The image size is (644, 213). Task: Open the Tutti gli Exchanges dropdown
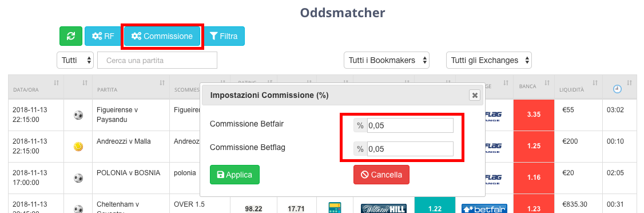coord(489,61)
